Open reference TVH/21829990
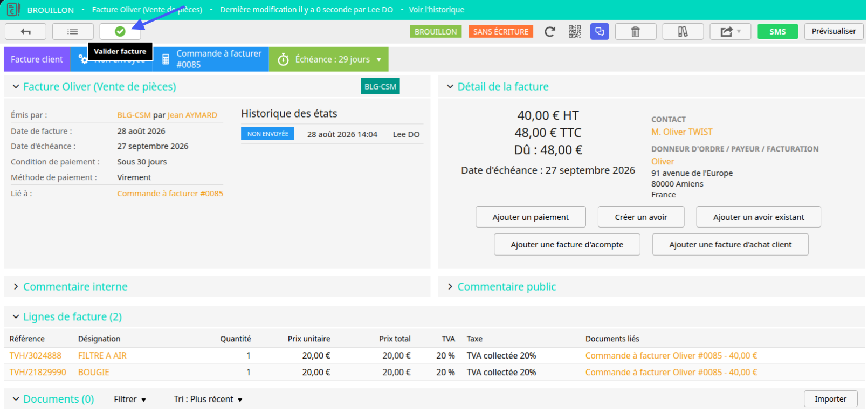 pos(38,373)
